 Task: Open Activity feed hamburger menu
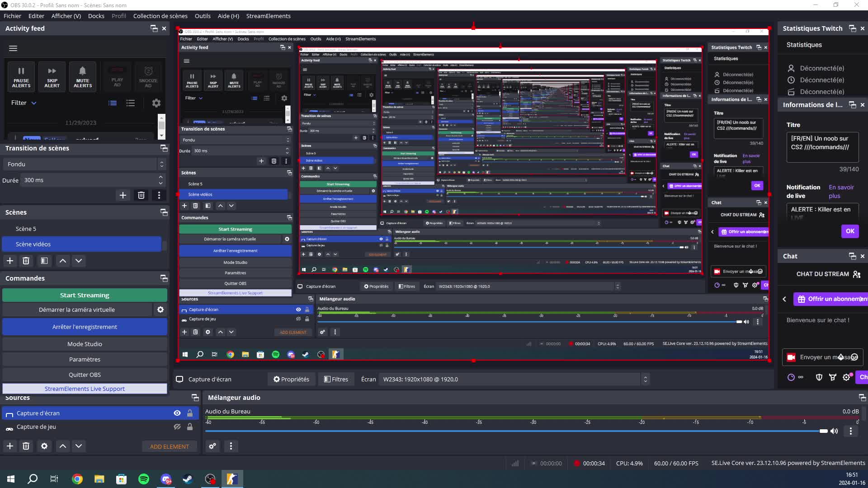pyautogui.click(x=13, y=48)
